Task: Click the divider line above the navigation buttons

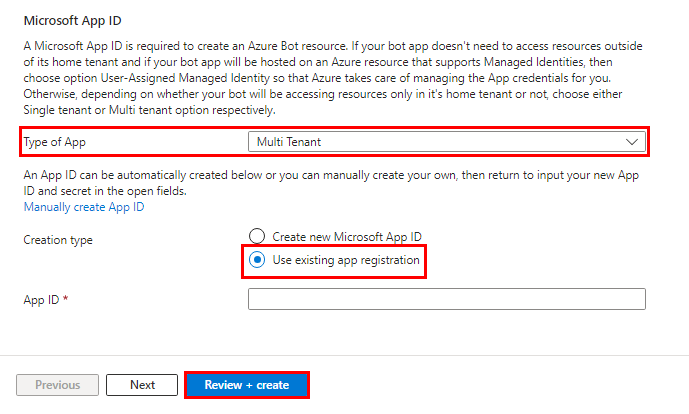Action: tap(344, 355)
